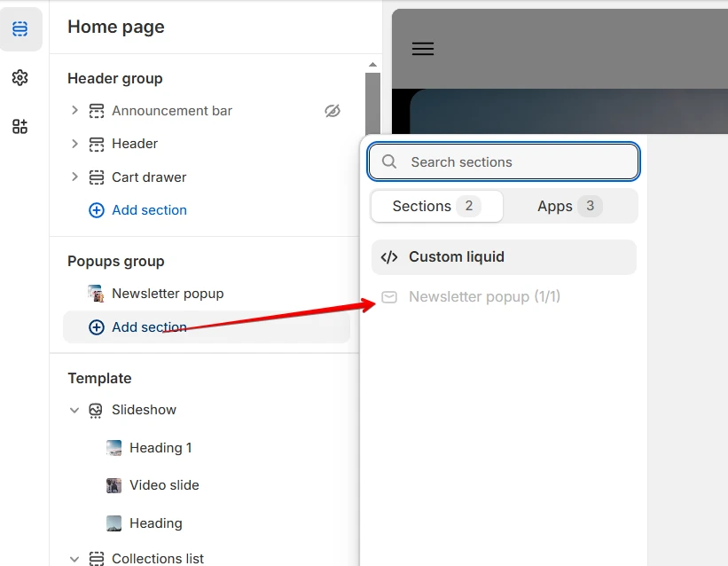Click plus icon under Popups group
Image resolution: width=728 pixels, height=566 pixels.
point(97,327)
